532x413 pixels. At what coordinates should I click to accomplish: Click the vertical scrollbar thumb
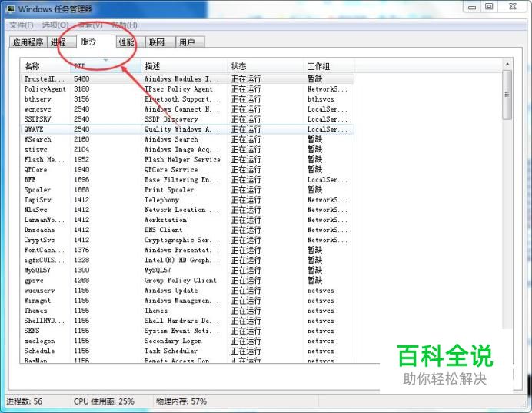point(507,95)
